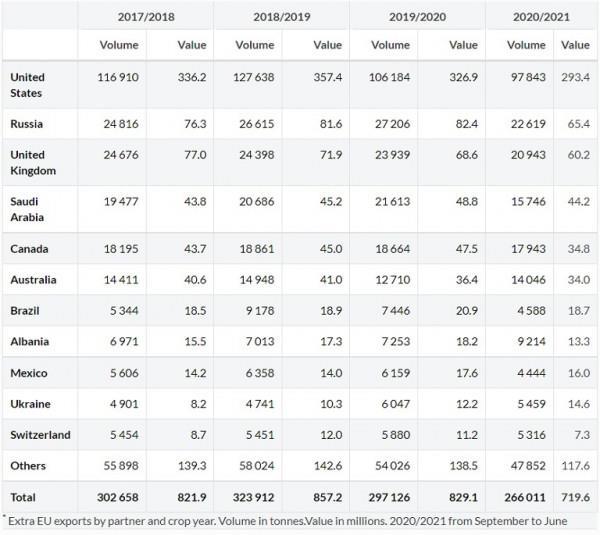Select the Brazil row label
Image resolution: width=600 pixels, height=535 pixels.
pyautogui.click(x=24, y=311)
